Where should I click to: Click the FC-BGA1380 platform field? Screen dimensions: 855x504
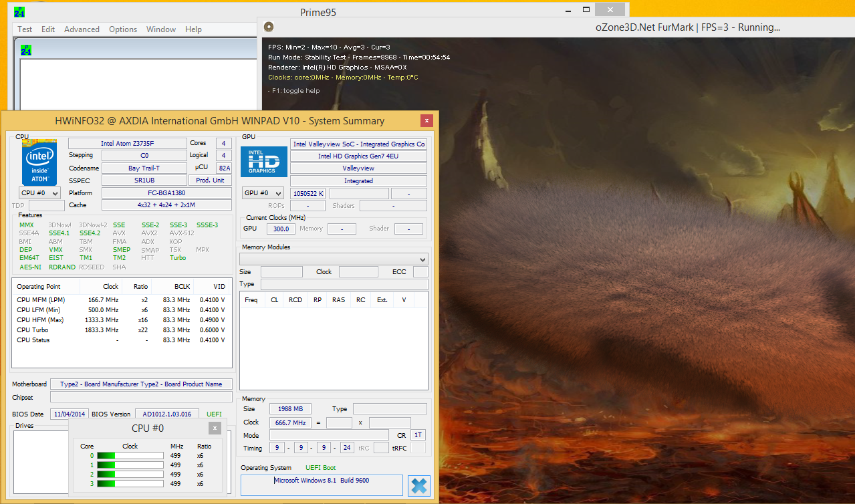(x=166, y=193)
